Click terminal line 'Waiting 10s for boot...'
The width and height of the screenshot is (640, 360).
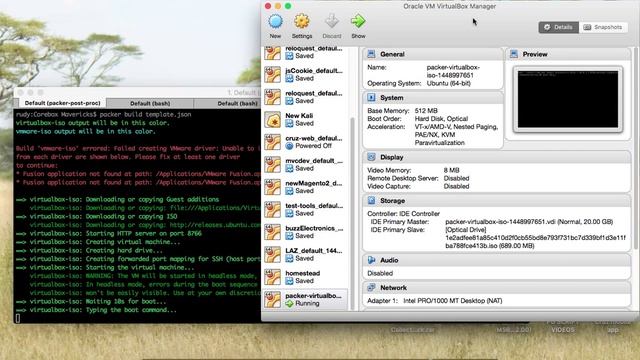[x=91, y=302]
